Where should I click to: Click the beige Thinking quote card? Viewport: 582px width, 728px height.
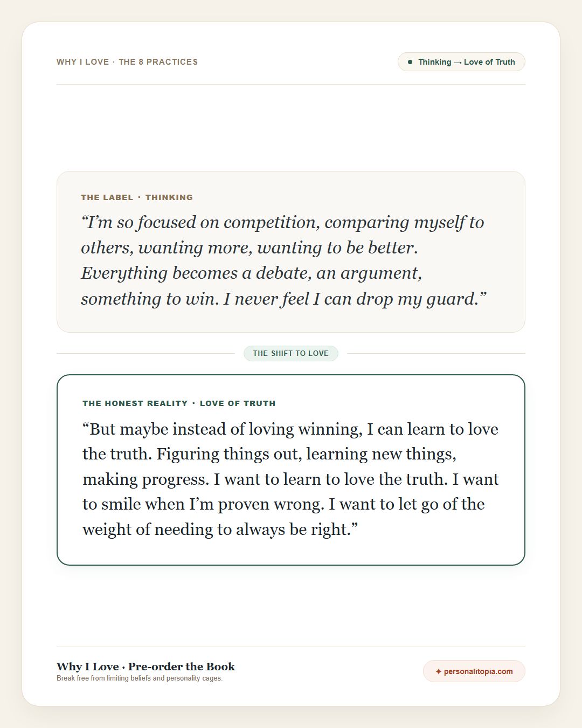tap(291, 252)
